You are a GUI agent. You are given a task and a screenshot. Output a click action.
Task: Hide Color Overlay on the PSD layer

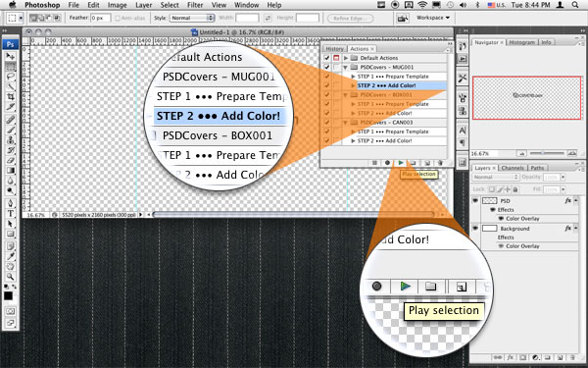click(x=501, y=218)
